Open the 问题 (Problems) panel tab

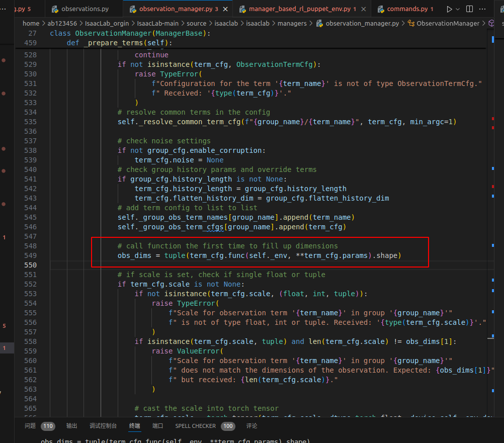click(x=30, y=426)
